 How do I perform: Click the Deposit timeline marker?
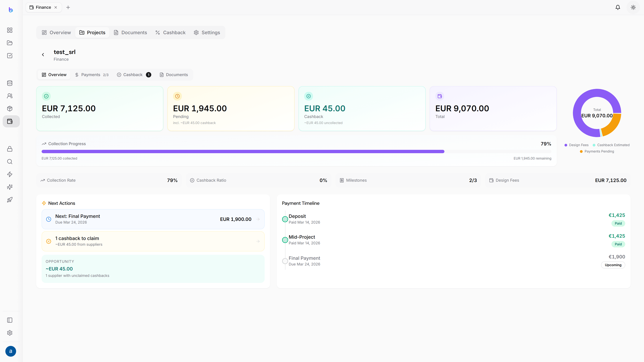pyautogui.click(x=285, y=219)
